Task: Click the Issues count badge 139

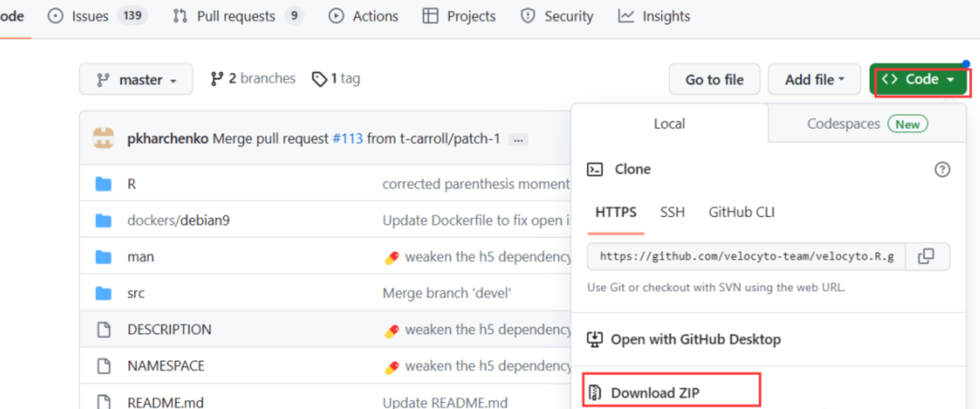Action: [x=132, y=15]
